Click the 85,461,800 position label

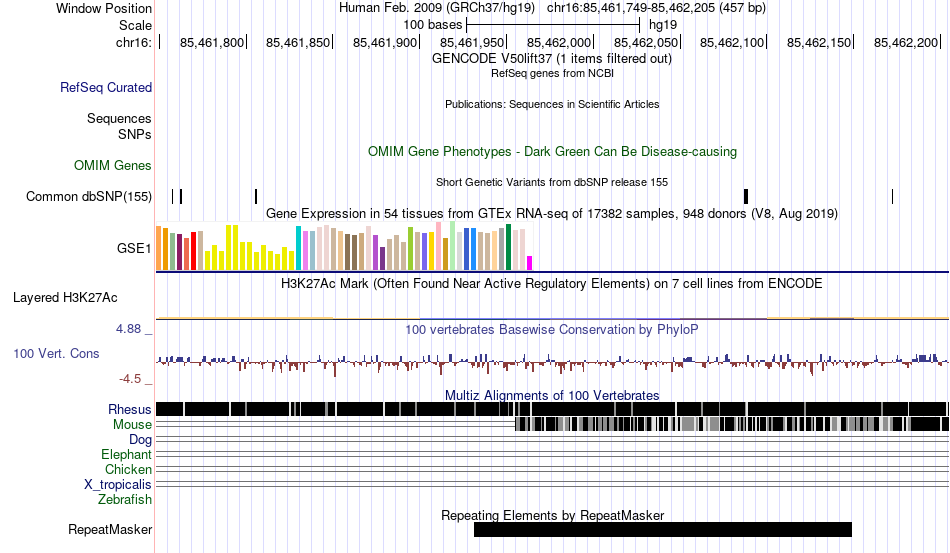click(211, 42)
